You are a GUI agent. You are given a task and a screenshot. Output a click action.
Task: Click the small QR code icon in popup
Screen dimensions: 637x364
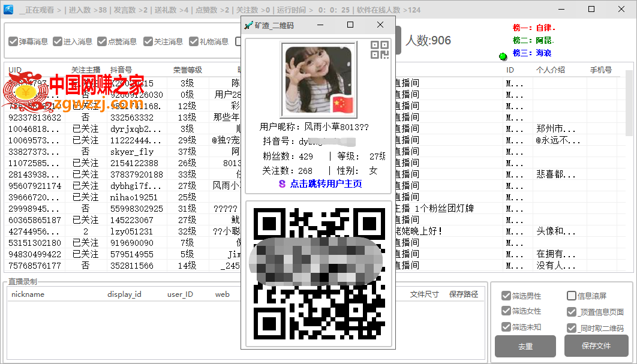click(380, 50)
